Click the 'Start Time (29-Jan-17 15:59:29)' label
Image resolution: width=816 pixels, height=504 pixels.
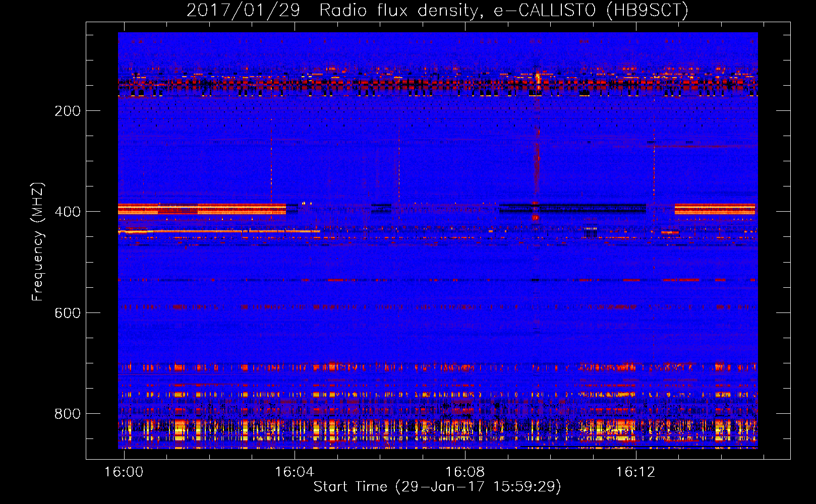pyautogui.click(x=437, y=487)
